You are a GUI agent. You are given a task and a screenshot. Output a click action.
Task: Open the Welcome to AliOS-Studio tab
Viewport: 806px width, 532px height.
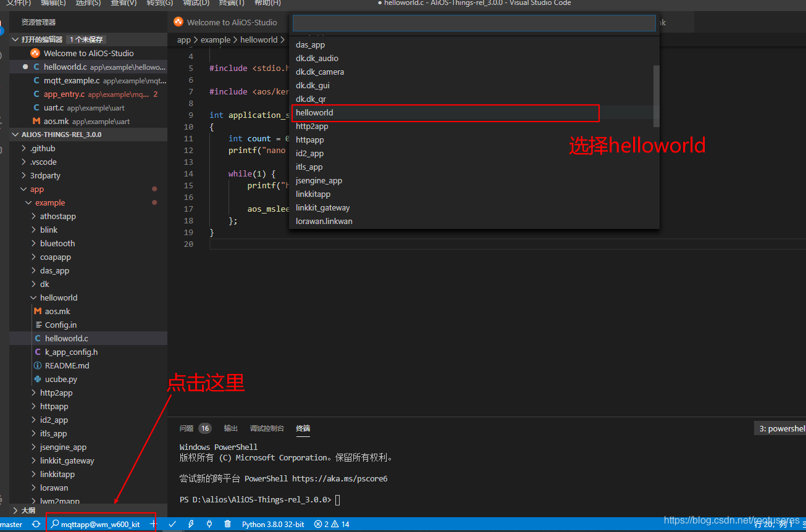coord(226,22)
